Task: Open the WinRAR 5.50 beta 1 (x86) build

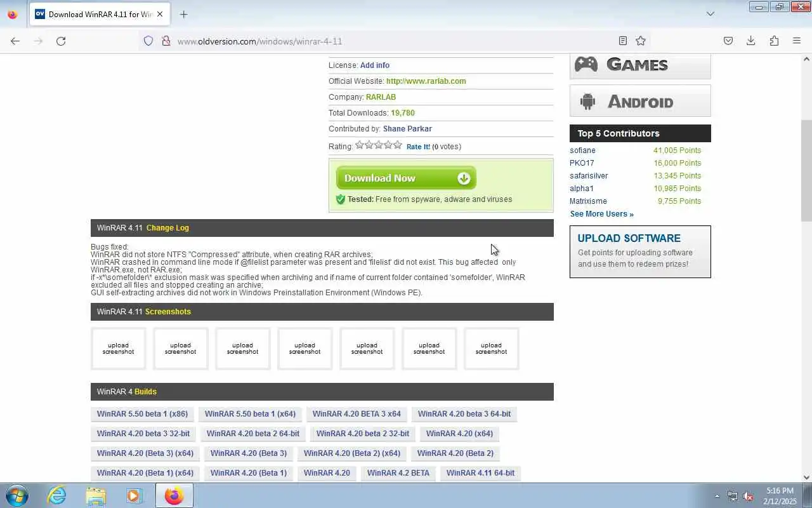Action: (142, 414)
